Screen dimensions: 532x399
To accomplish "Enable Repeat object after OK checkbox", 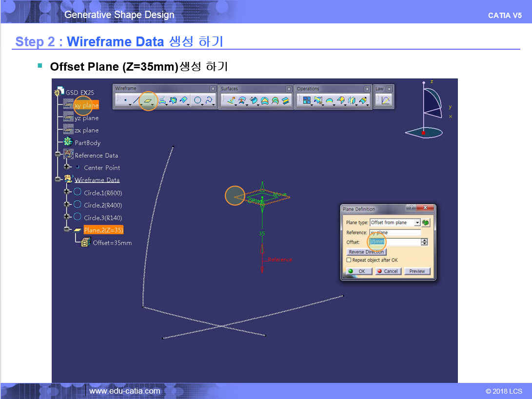I will point(349,260).
